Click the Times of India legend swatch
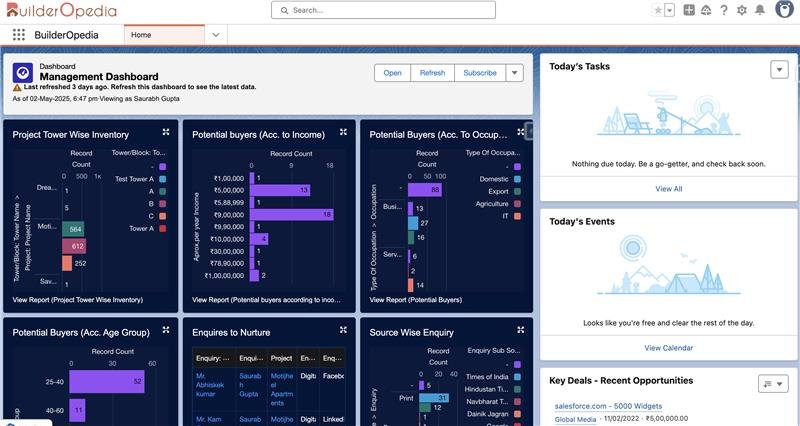The image size is (800, 426). (x=517, y=377)
